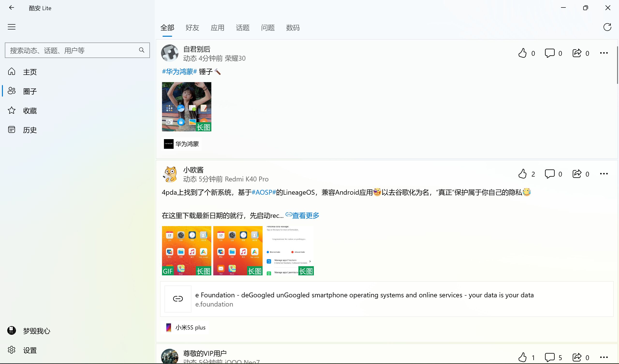The height and width of the screenshot is (364, 619).
Task: Open 尊敬的VIP用户's avatar
Action: 169,356
